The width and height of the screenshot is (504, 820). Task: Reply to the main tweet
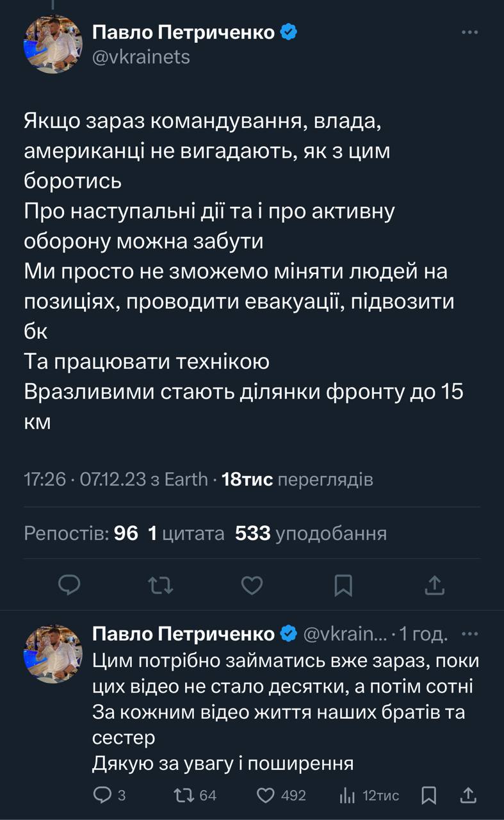click(x=69, y=584)
